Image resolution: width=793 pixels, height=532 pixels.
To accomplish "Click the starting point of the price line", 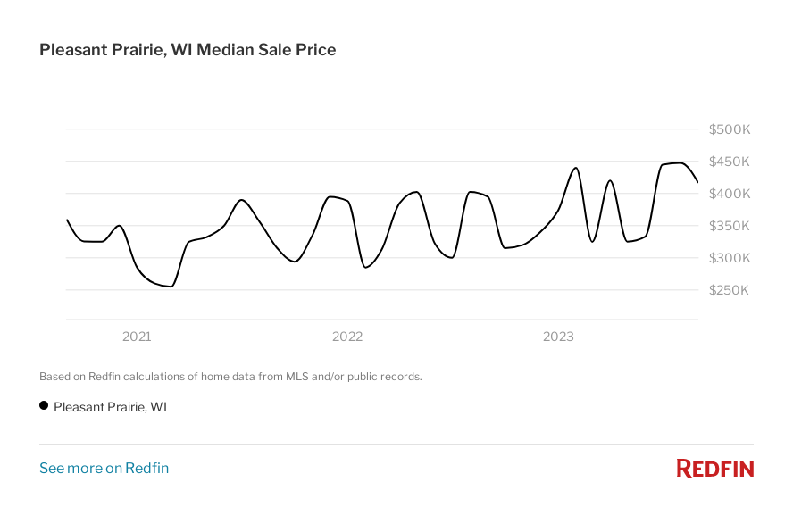I will coord(67,219).
